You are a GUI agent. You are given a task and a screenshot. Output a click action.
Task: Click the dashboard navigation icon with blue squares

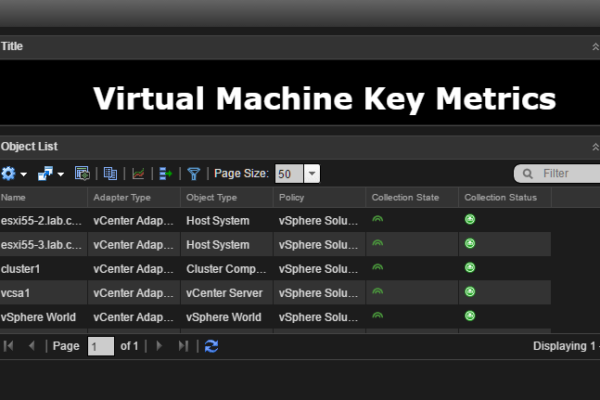[45, 174]
